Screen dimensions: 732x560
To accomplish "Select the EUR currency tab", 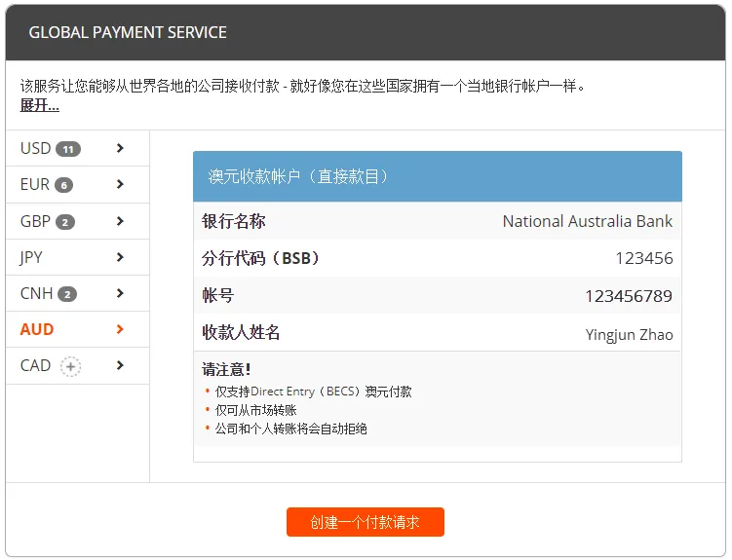I will click(78, 185).
